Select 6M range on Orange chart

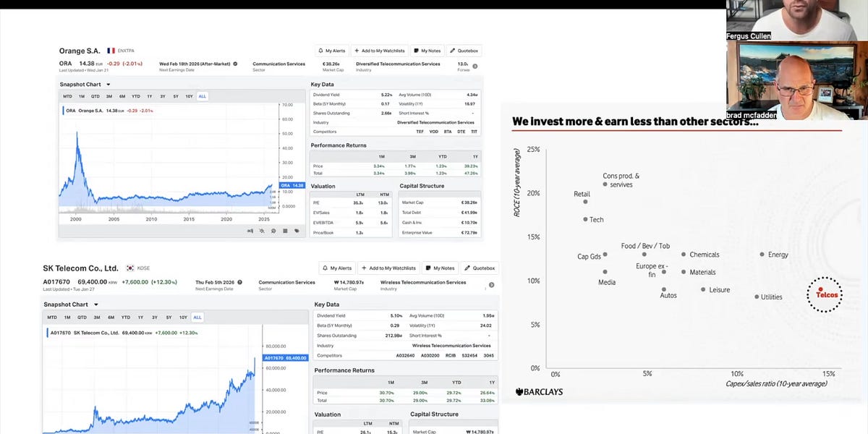pos(122,96)
